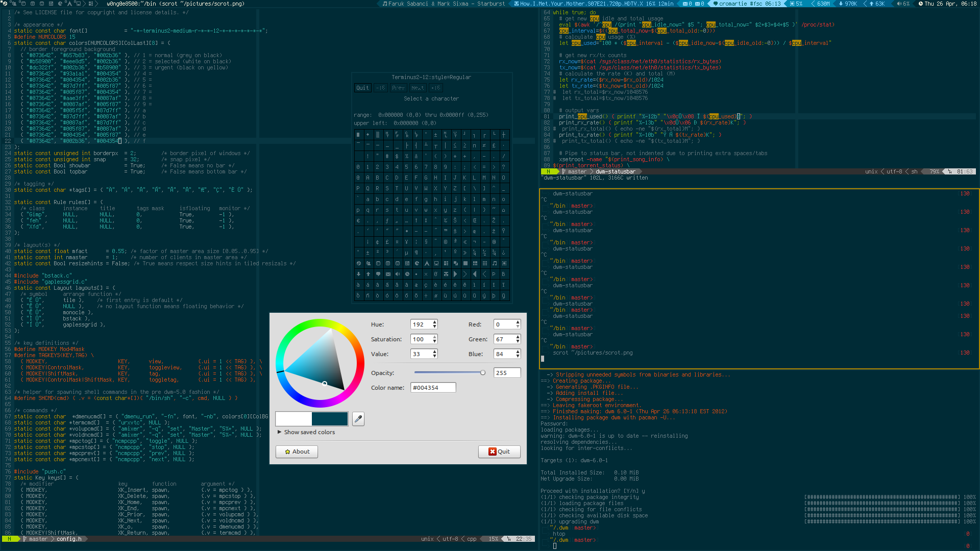Expand Show saved colors section
980x551 pixels.
click(x=306, y=432)
